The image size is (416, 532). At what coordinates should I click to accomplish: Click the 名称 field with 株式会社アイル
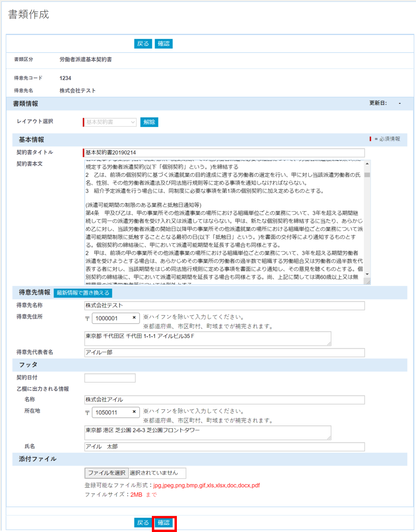pos(225,399)
